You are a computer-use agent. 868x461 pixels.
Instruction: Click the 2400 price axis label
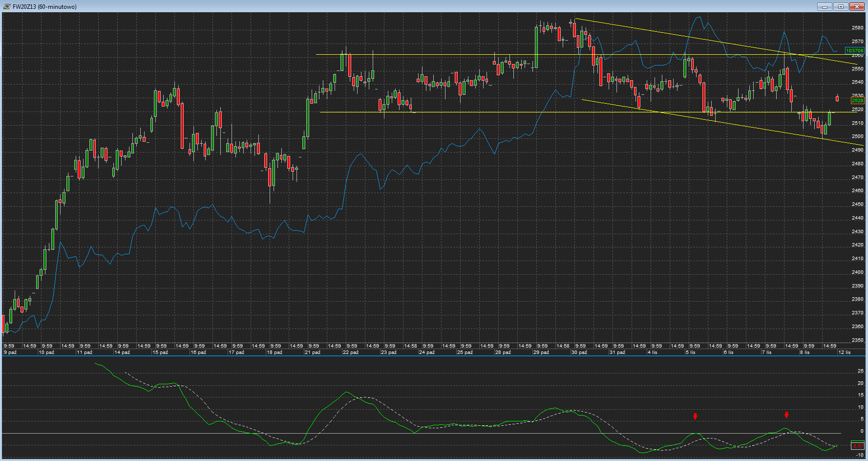[857, 272]
